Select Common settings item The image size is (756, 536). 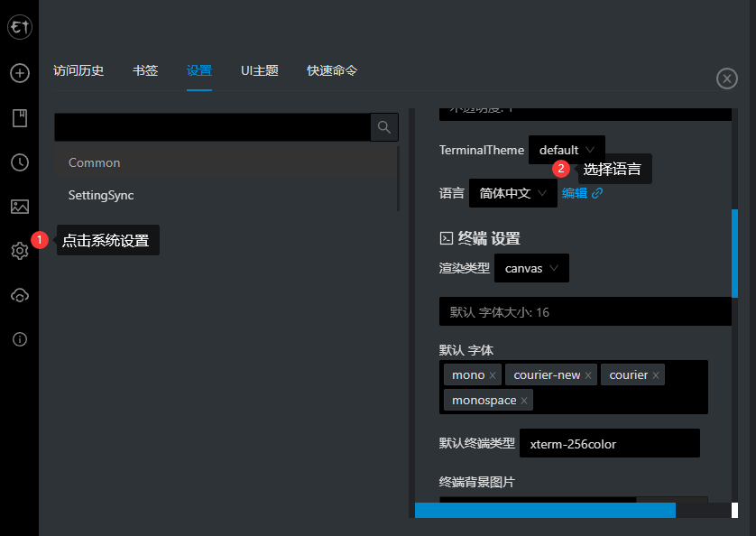point(226,162)
